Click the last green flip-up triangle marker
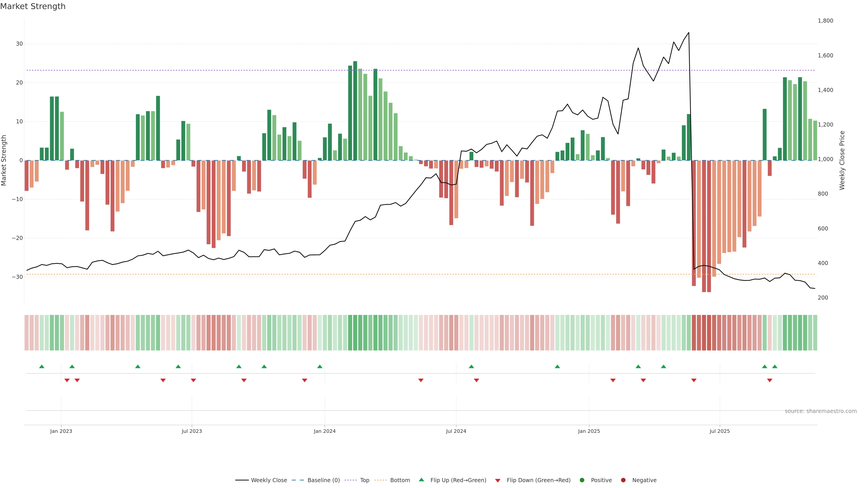 tap(775, 366)
